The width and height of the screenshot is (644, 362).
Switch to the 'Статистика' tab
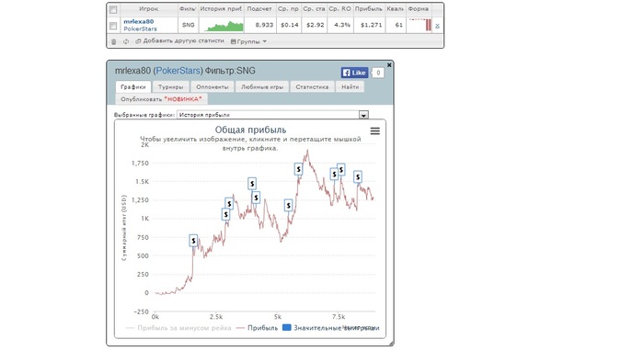tap(312, 87)
